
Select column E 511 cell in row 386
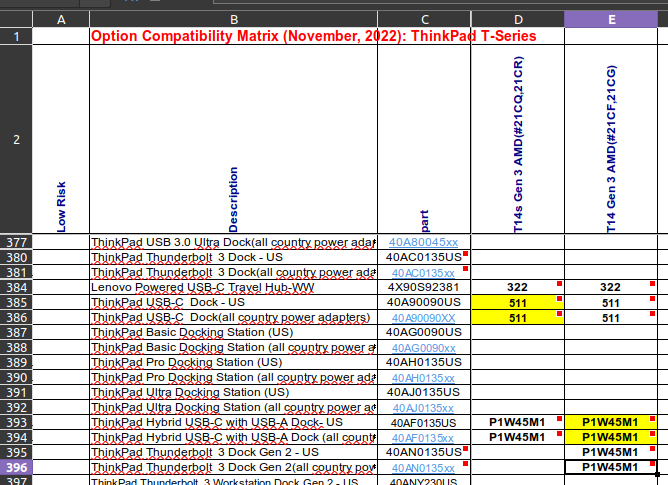pyautogui.click(x=611, y=318)
